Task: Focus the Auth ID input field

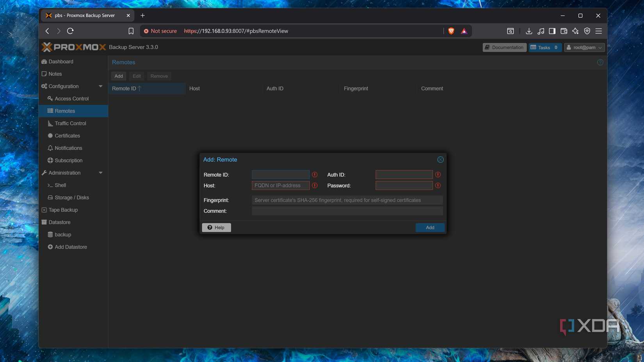Action: point(404,174)
